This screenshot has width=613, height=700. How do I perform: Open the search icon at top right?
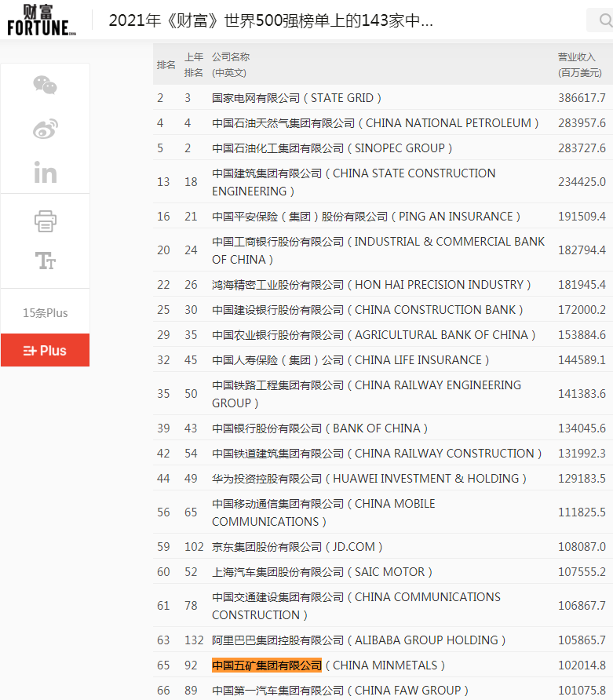[605, 20]
